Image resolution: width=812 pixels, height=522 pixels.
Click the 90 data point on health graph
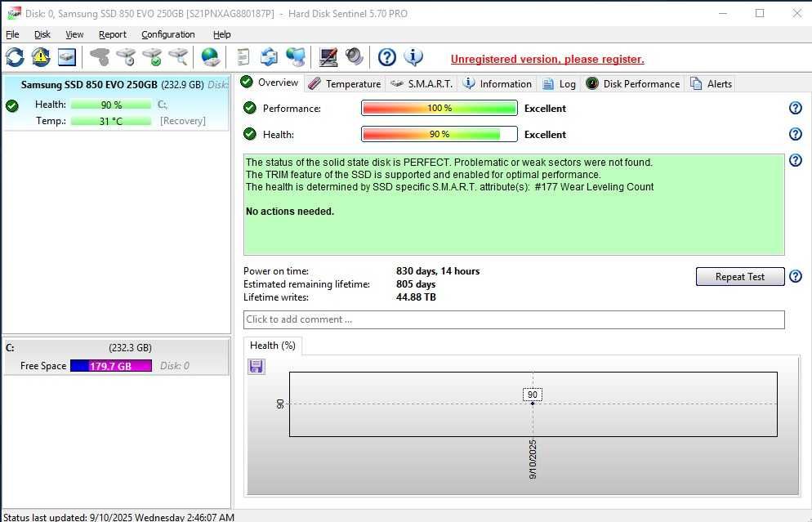[x=533, y=403]
